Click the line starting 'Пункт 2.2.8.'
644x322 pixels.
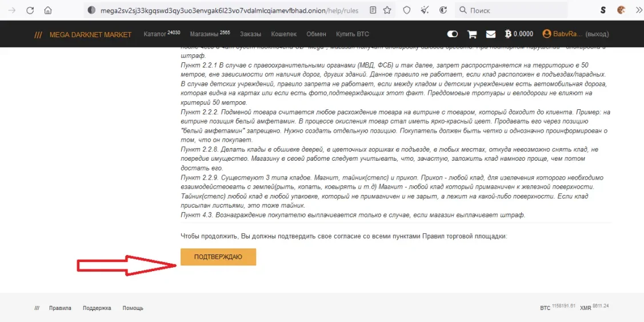tap(390, 150)
